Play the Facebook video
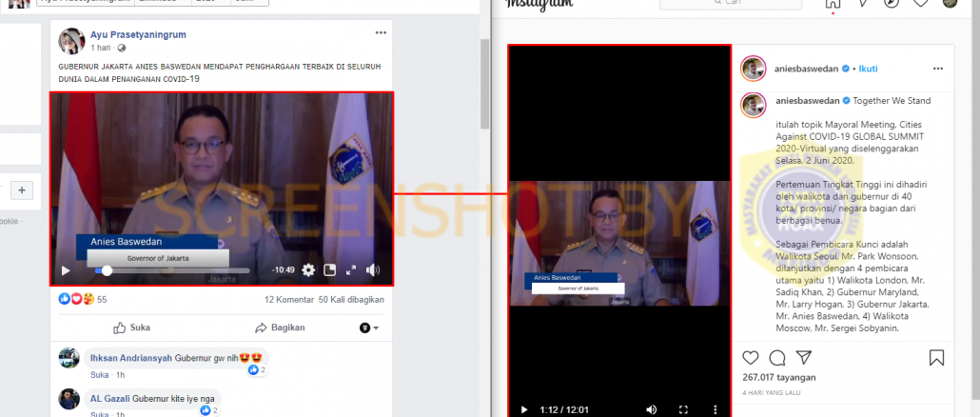Screen dimensions: 980x417 66,270
